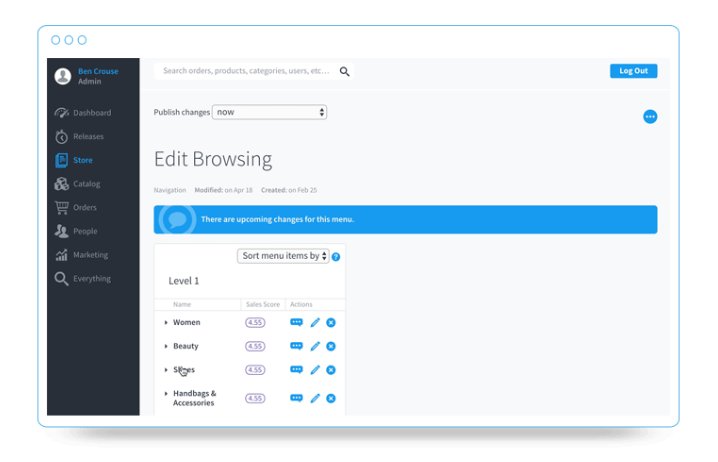Remove the Beauty menu item
Screen dimensions: 718x462
coord(331,347)
